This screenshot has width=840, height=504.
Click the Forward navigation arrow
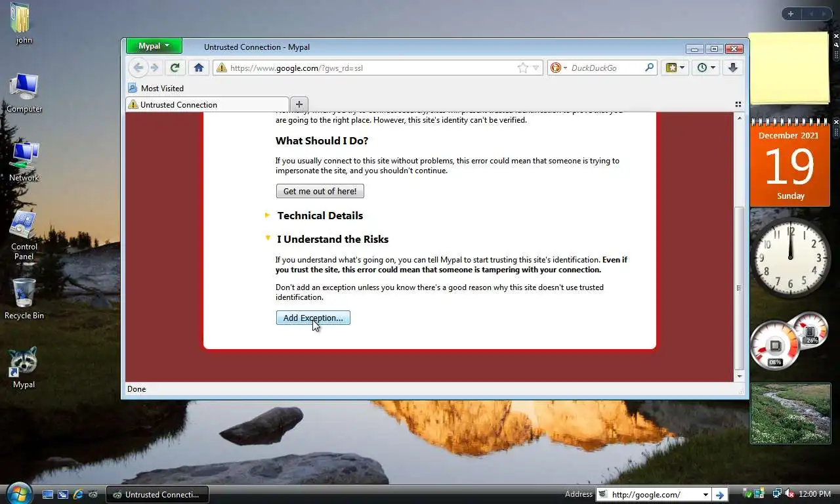coord(155,68)
